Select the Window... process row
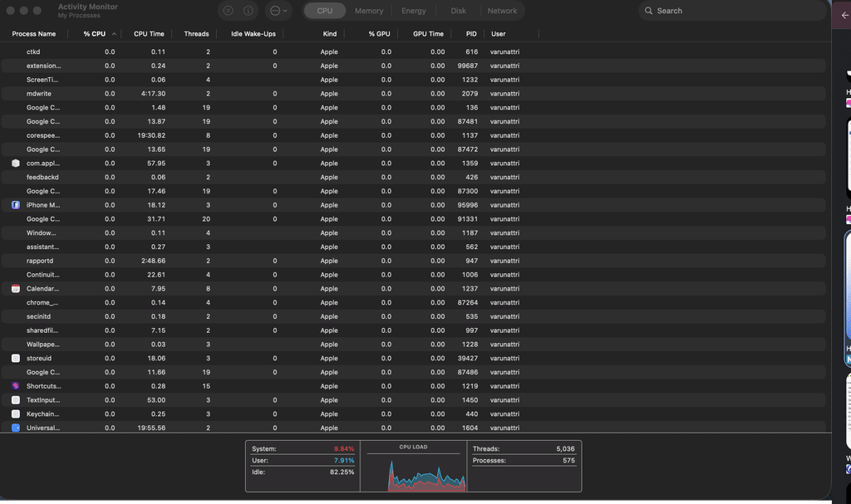This screenshot has width=851, height=504. click(414, 232)
